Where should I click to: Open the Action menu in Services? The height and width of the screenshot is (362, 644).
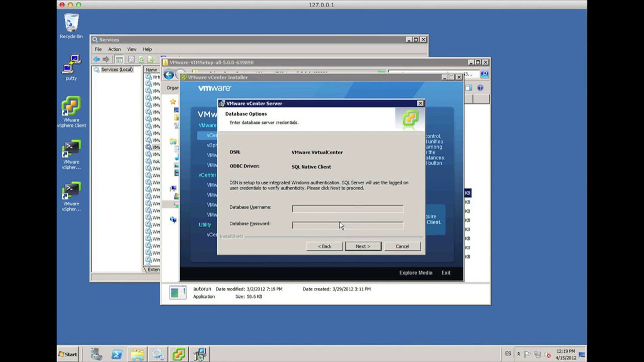click(x=114, y=49)
